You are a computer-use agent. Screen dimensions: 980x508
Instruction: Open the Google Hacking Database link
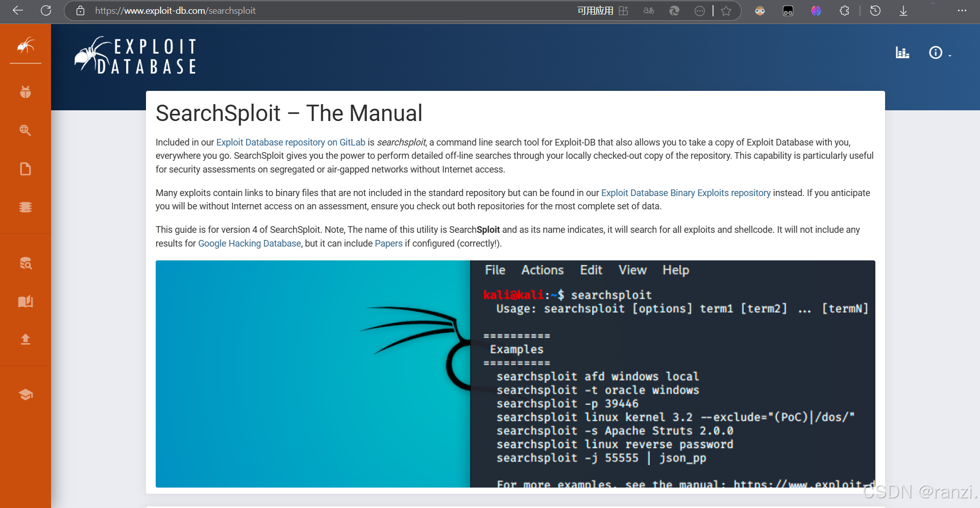click(250, 244)
